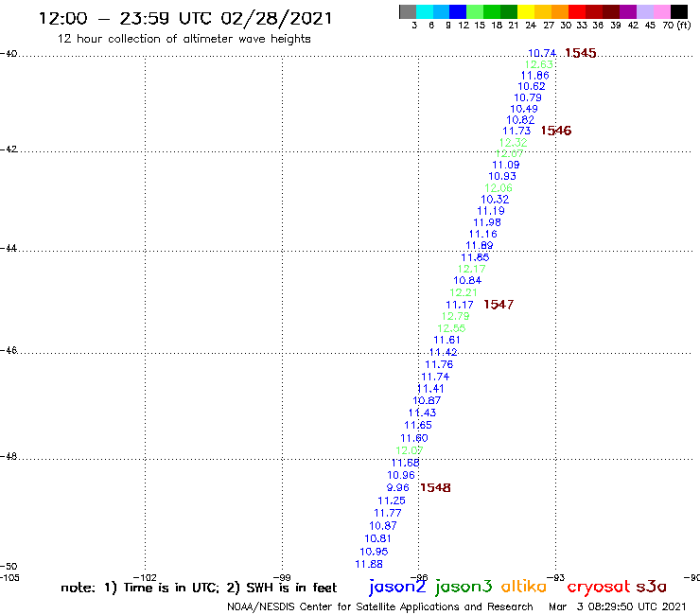Click the wave height value 11.19

click(x=491, y=211)
